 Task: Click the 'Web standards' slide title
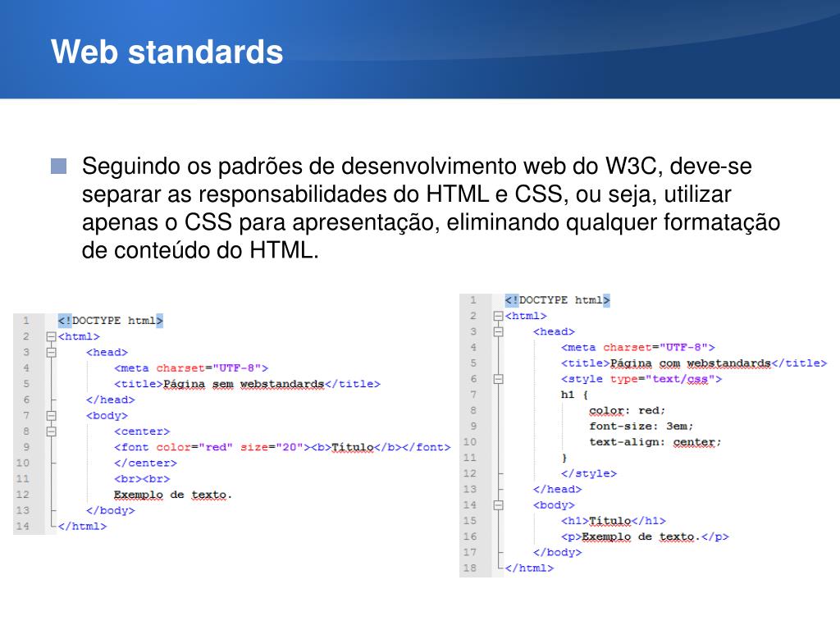[167, 52]
